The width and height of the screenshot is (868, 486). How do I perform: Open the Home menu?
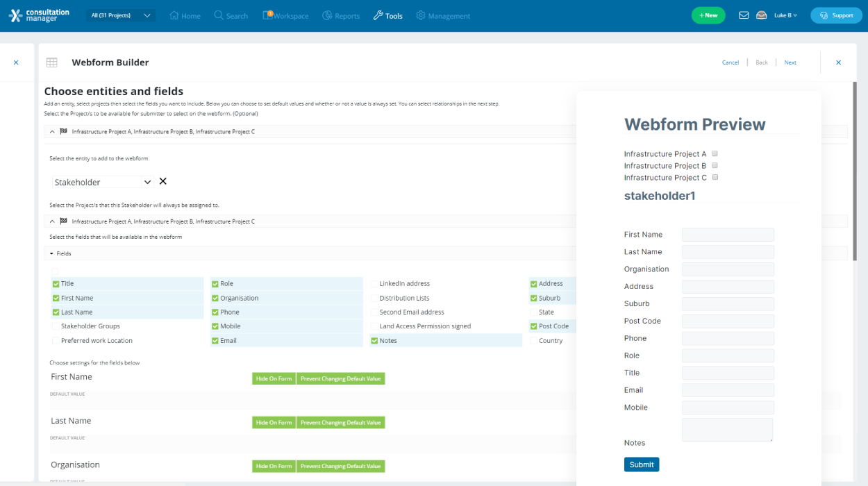[x=185, y=15]
